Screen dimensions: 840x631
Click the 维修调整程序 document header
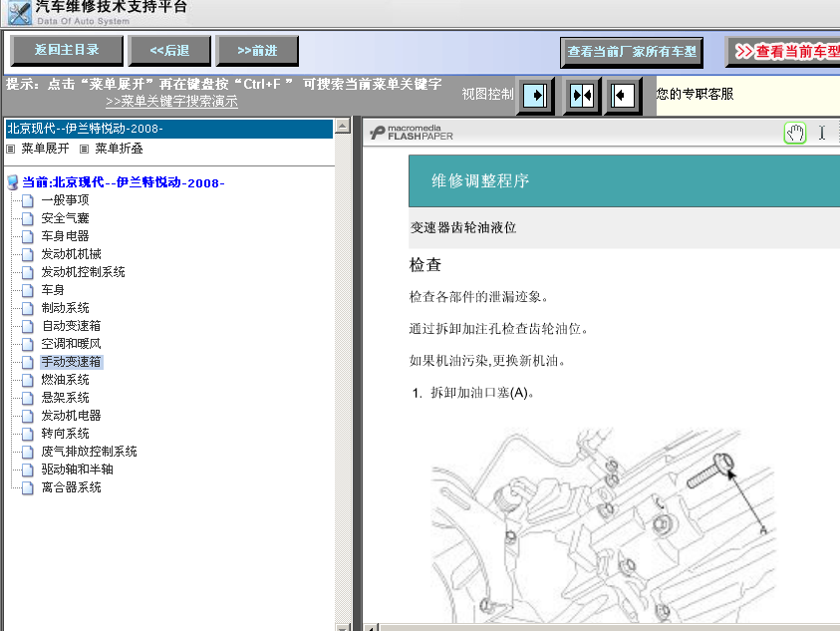(624, 180)
